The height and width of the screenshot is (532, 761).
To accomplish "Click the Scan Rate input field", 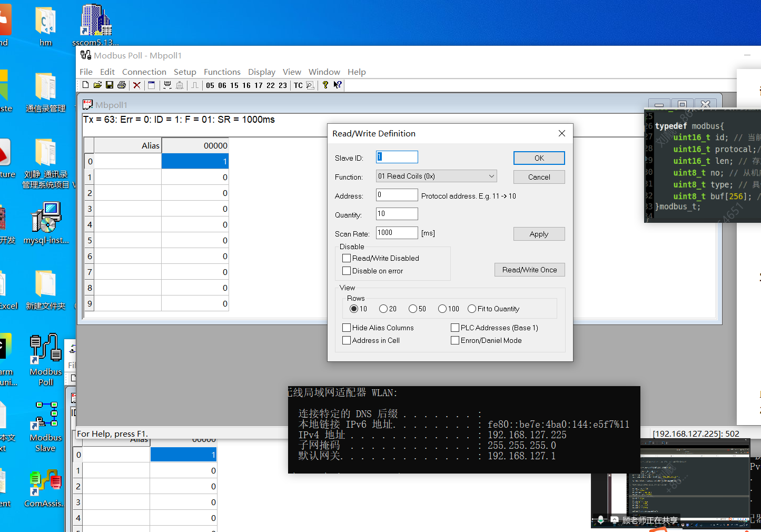I will click(397, 233).
